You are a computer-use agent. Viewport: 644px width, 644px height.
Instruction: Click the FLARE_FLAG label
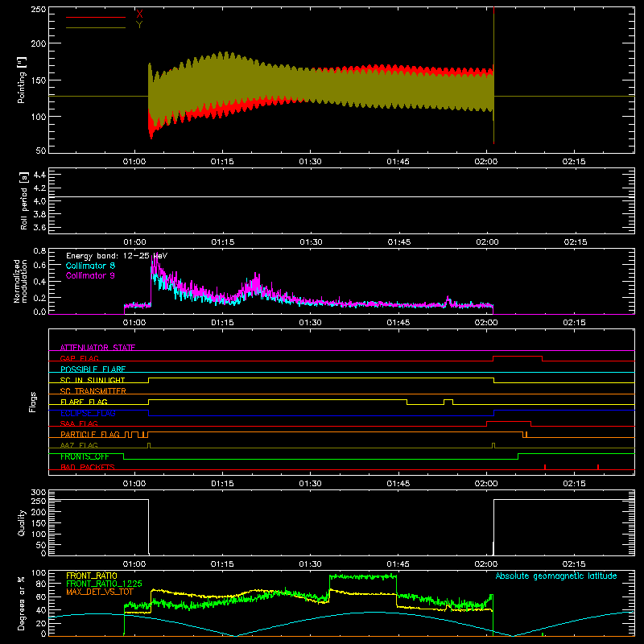click(x=84, y=402)
